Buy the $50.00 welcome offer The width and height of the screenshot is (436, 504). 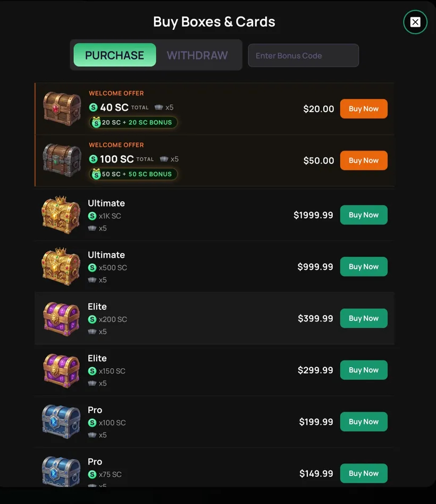(x=364, y=160)
